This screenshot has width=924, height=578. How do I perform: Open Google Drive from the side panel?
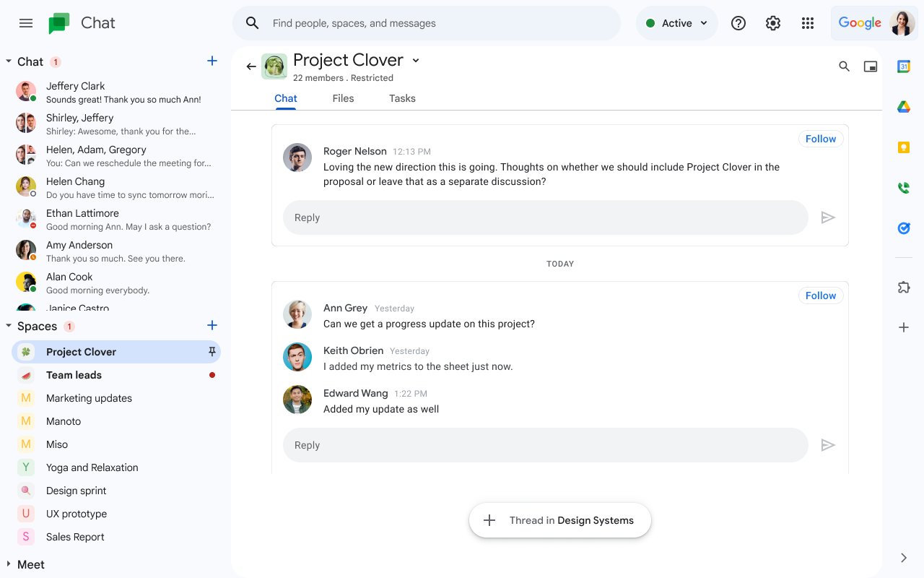[x=904, y=106]
